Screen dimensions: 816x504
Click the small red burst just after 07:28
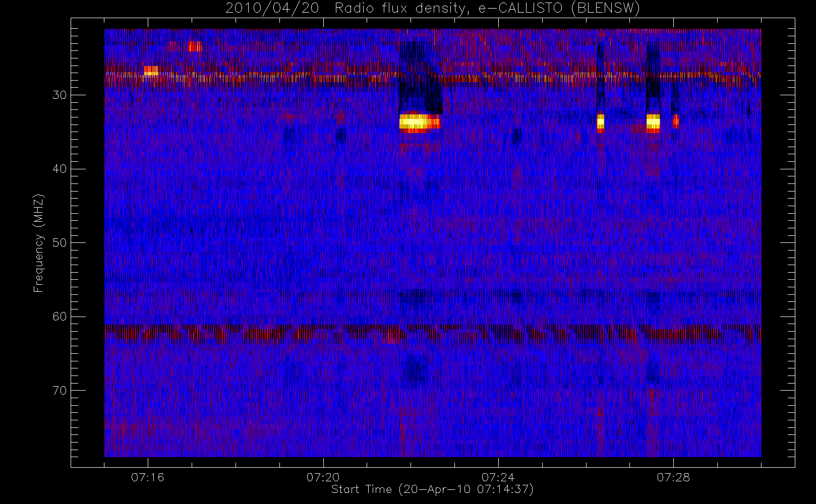point(675,121)
